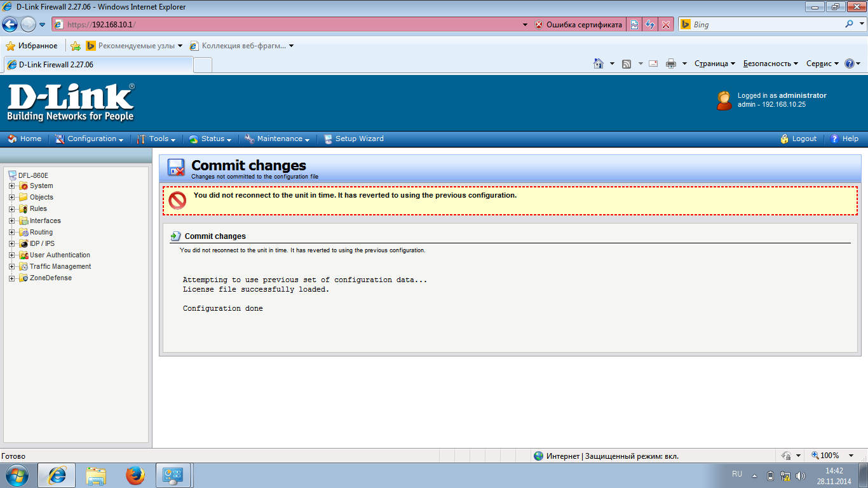Launch the Setup Wizard
Screen dimensions: 868x488
pos(353,139)
